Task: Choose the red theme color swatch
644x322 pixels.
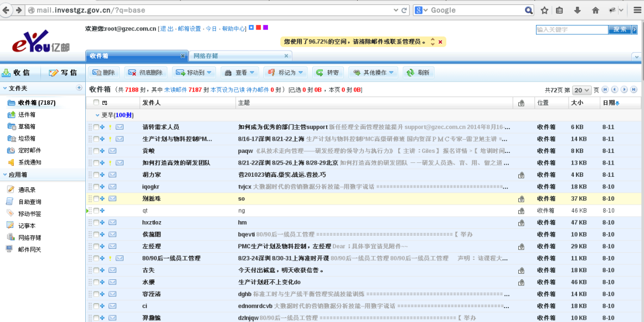Action: (259, 27)
